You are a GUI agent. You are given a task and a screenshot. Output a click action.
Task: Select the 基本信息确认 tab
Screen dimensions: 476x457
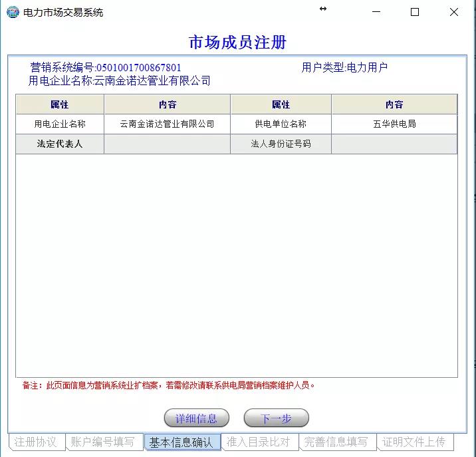point(181,442)
